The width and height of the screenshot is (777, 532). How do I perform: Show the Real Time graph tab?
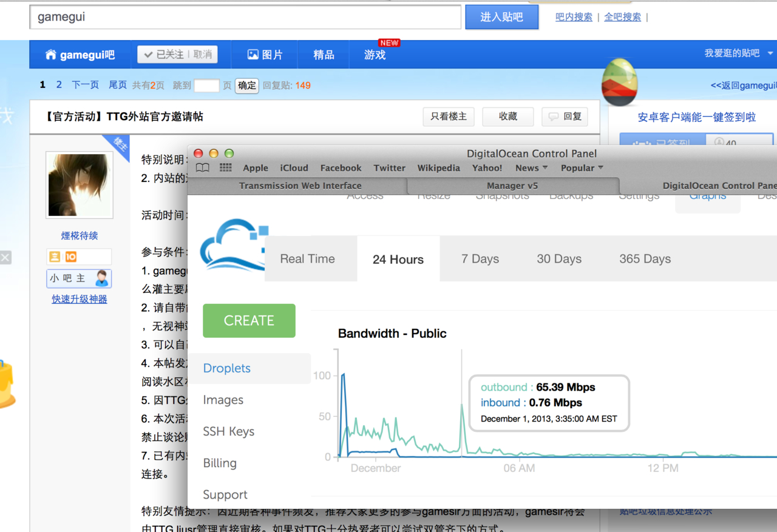pos(307,259)
